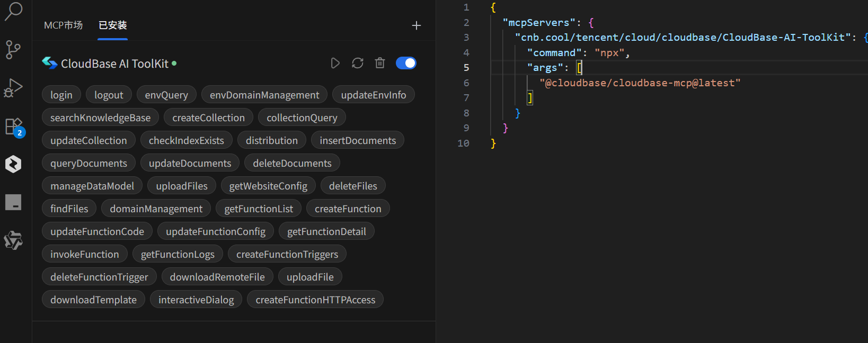The image size is (868, 343).
Task: Select the getFunctionList tool chip
Action: (259, 209)
